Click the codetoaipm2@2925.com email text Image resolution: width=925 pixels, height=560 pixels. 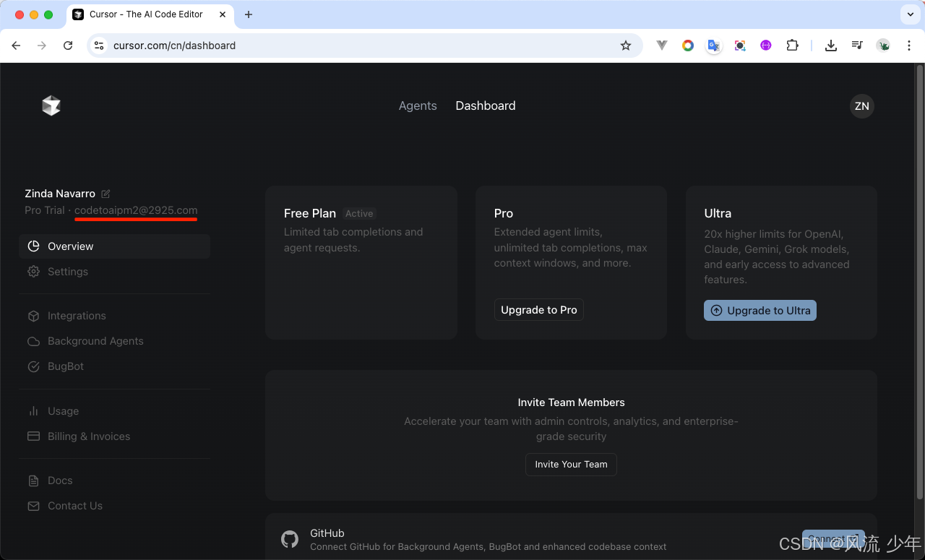(136, 210)
